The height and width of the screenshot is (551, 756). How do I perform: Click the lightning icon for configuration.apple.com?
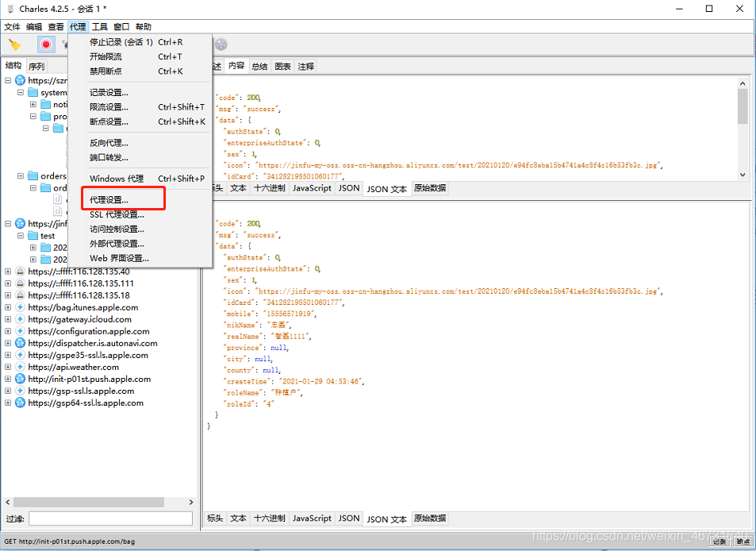tap(21, 331)
